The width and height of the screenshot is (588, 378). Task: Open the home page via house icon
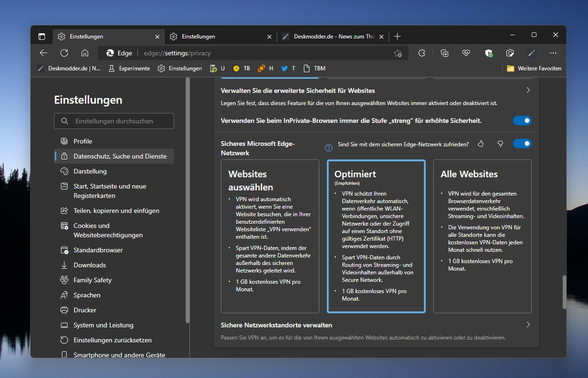85,53
